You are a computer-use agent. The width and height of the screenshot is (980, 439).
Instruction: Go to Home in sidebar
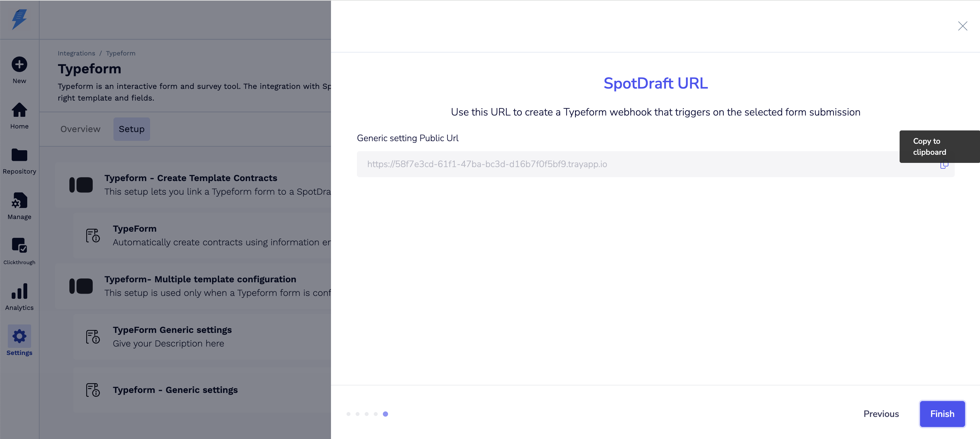click(19, 110)
